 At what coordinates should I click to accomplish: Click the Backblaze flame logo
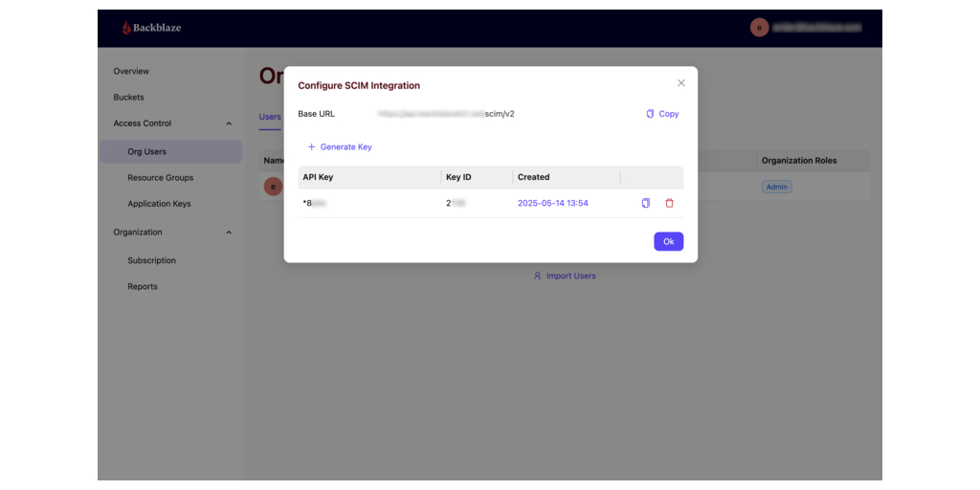click(x=127, y=28)
